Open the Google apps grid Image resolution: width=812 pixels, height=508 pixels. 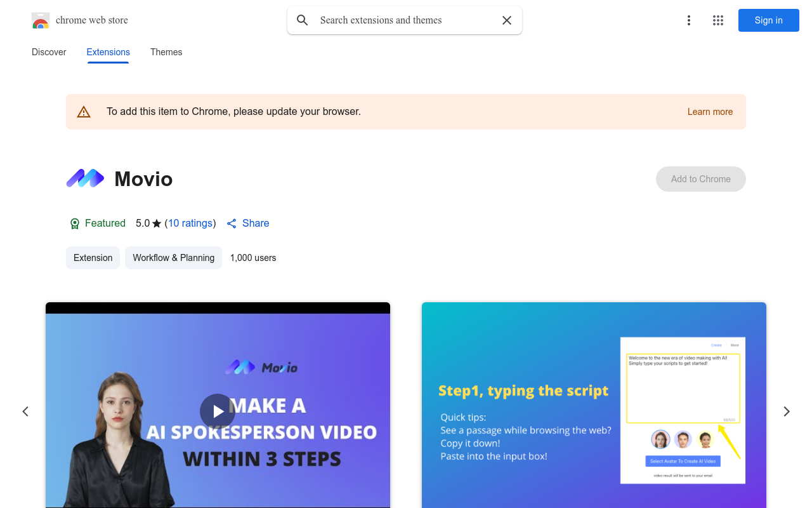718,20
